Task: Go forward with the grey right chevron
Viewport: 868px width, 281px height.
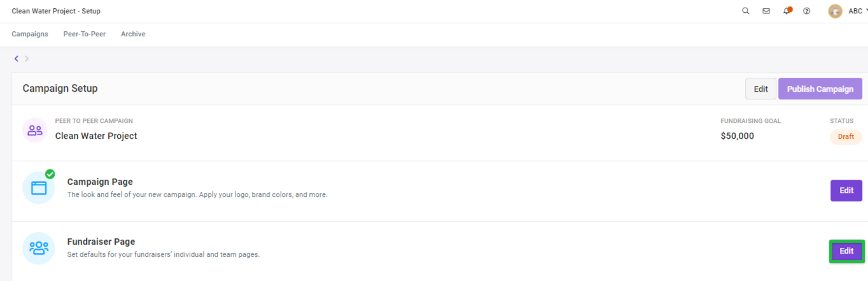Action: click(x=27, y=59)
